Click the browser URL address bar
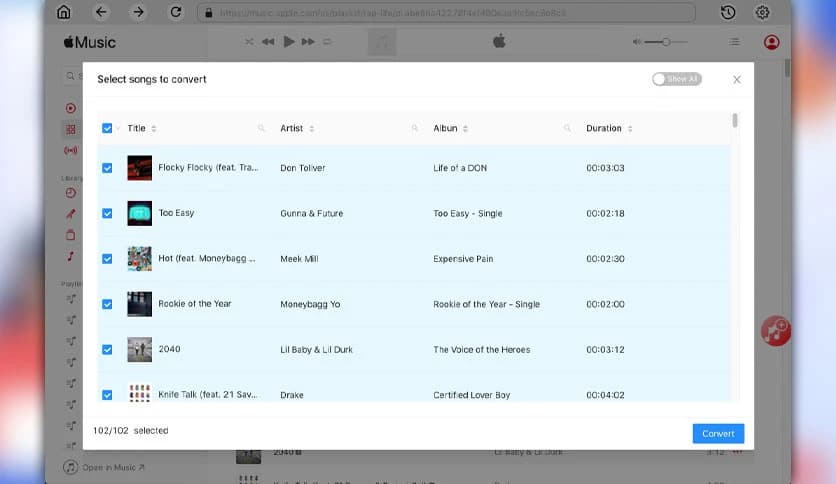 (446, 12)
